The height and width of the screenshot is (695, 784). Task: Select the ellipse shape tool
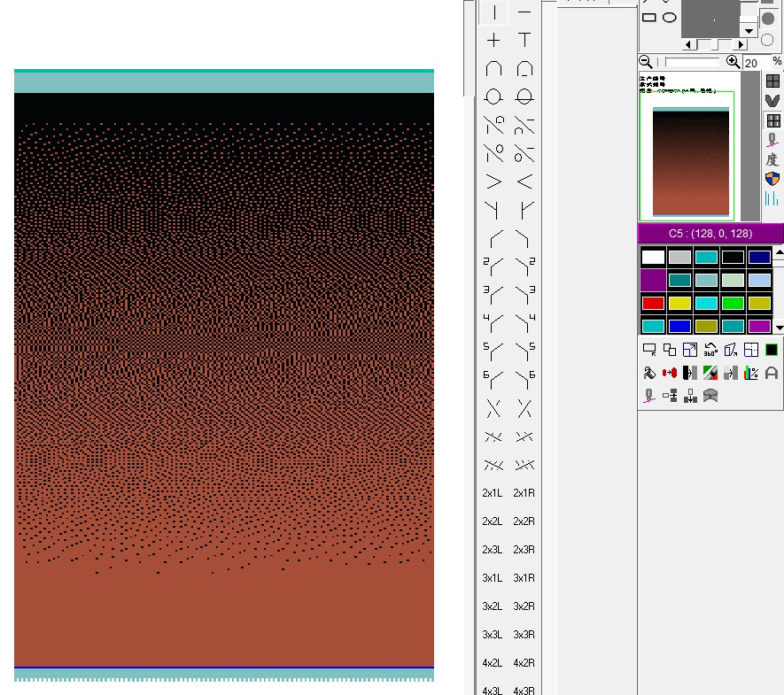click(x=670, y=17)
